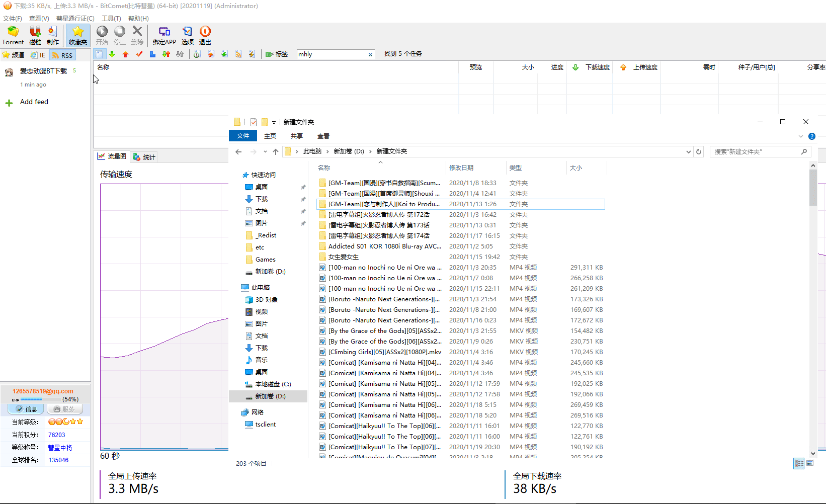Image resolution: width=826 pixels, height=504 pixels.
Task: Open the 帮助(H) menu in BitComet
Action: [138, 18]
